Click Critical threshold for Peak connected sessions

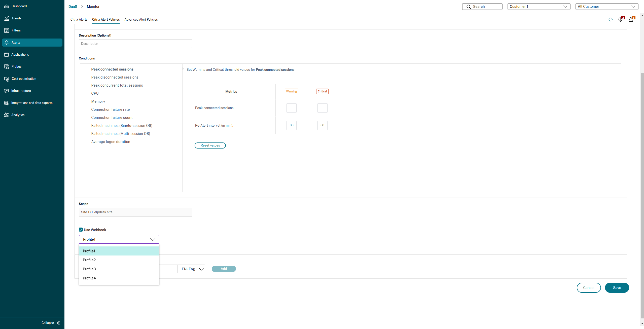323,108
